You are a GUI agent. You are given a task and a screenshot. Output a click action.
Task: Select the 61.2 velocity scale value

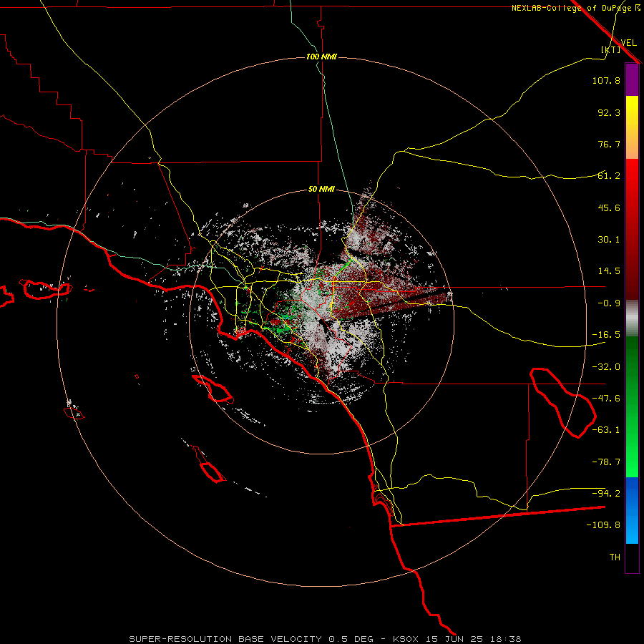pyautogui.click(x=609, y=176)
